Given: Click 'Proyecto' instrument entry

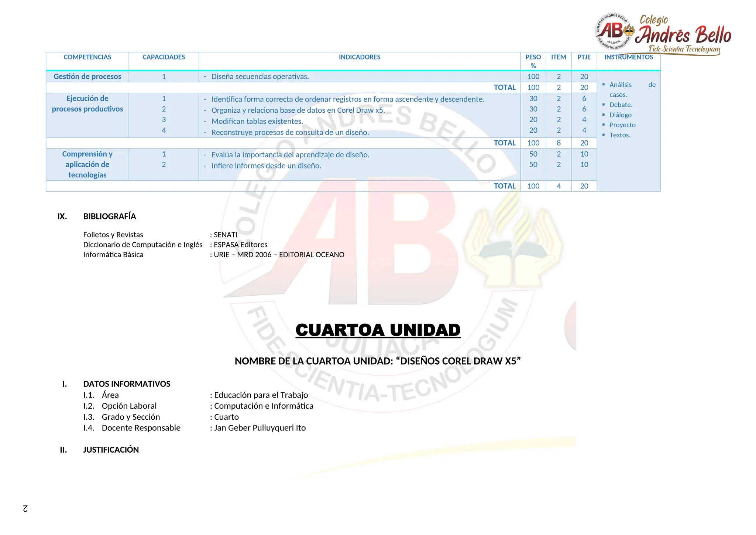Looking at the screenshot, I should [x=622, y=125].
